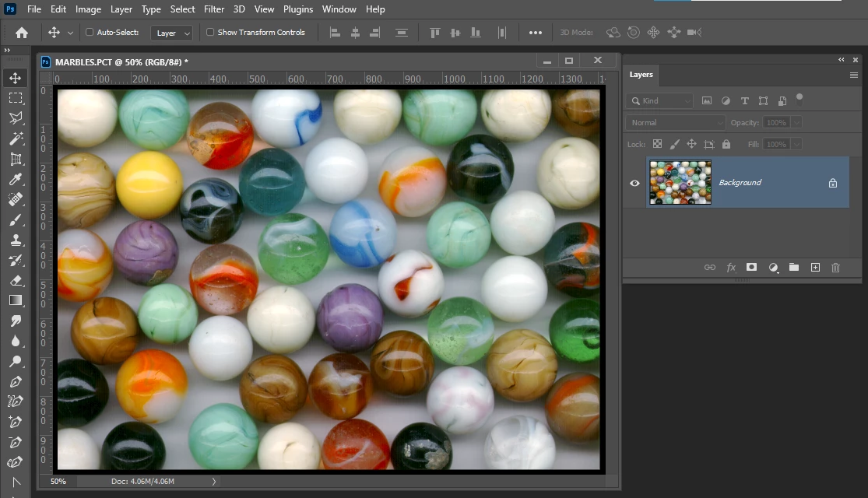The width and height of the screenshot is (868, 498).
Task: Select the Eraser tool
Action: [16, 280]
